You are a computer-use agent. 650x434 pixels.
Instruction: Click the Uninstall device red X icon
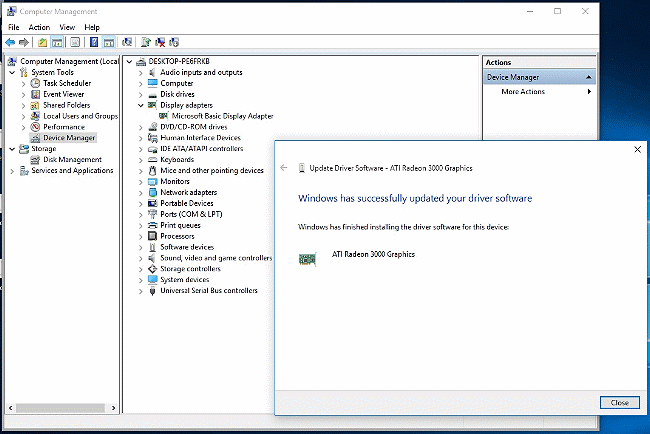tap(160, 42)
